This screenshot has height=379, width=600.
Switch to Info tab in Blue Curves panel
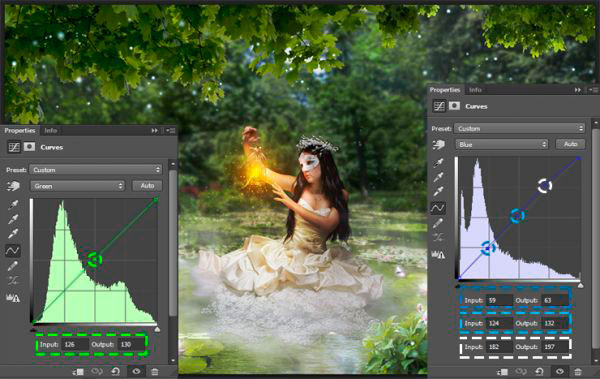475,90
